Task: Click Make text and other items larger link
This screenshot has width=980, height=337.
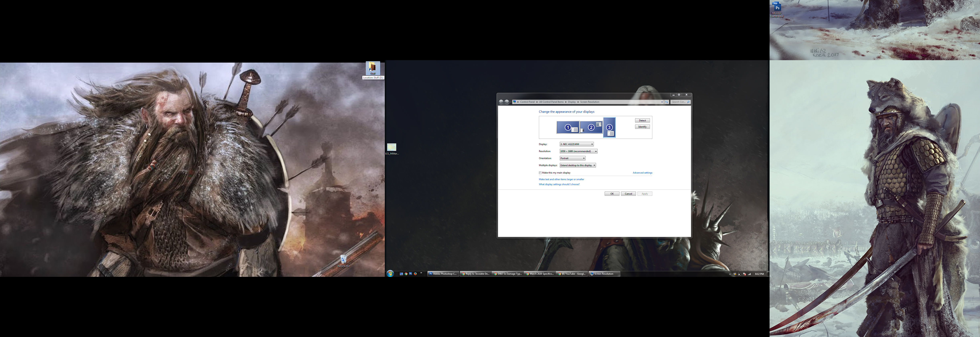Action: click(561, 179)
